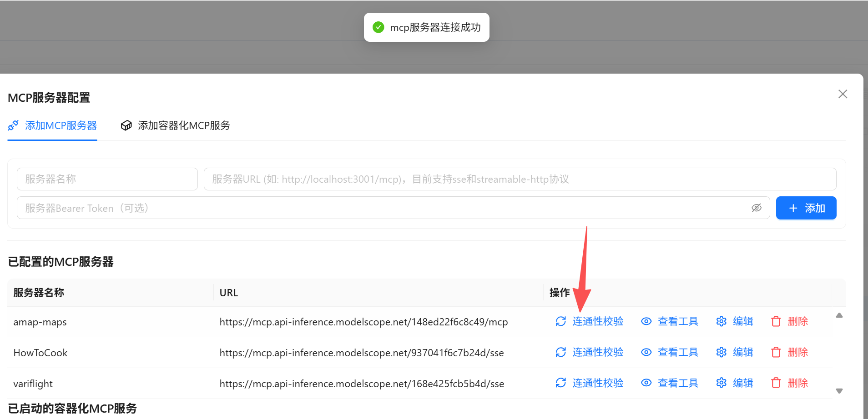The image size is (868, 419).
Task: Switch to 添加容器化MCP服务 tab
Action: [184, 125]
